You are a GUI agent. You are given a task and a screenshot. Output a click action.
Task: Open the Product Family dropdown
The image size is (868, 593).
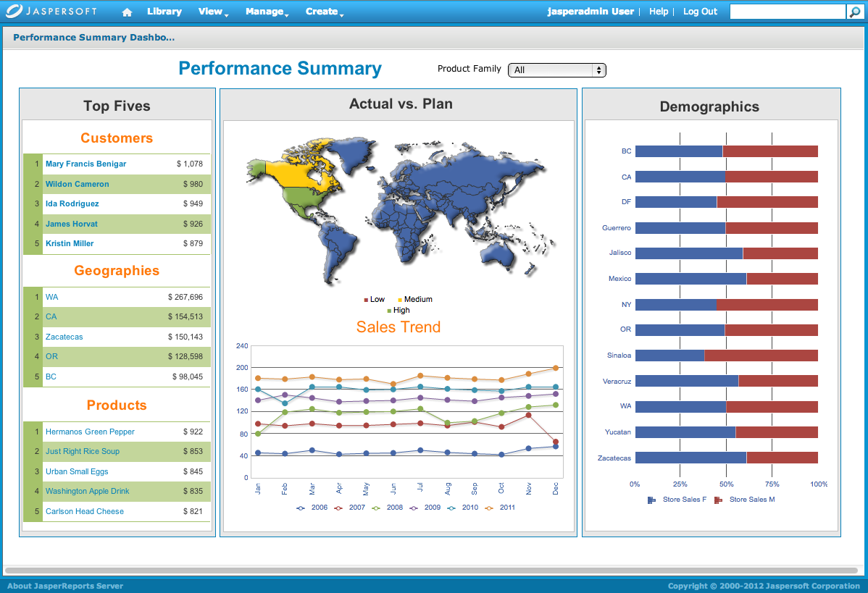point(557,70)
